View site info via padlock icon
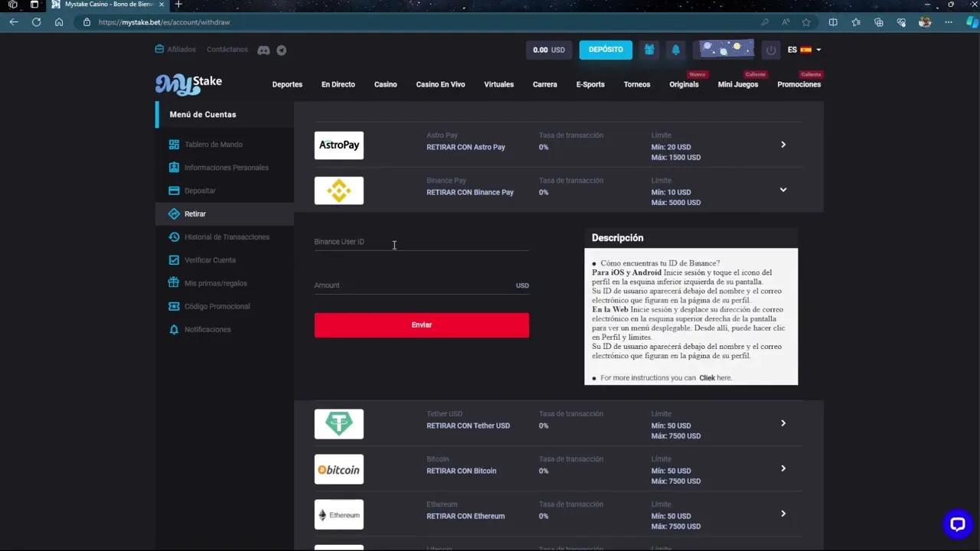This screenshot has height=551, width=980. tap(87, 22)
